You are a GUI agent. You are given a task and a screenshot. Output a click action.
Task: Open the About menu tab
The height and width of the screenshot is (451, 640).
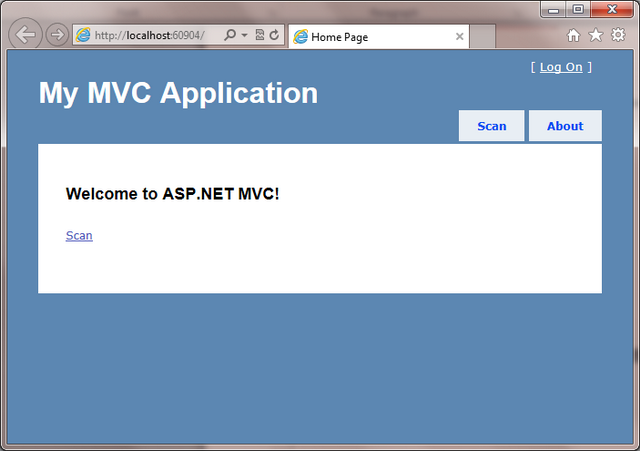565,126
